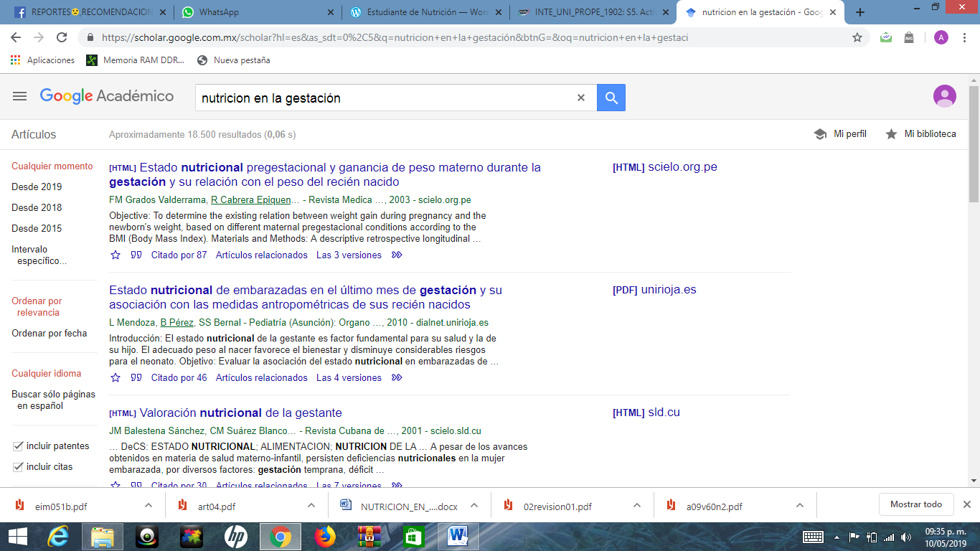Click the Mostrar todo downloads button
The image size is (980, 551).
tap(915, 504)
